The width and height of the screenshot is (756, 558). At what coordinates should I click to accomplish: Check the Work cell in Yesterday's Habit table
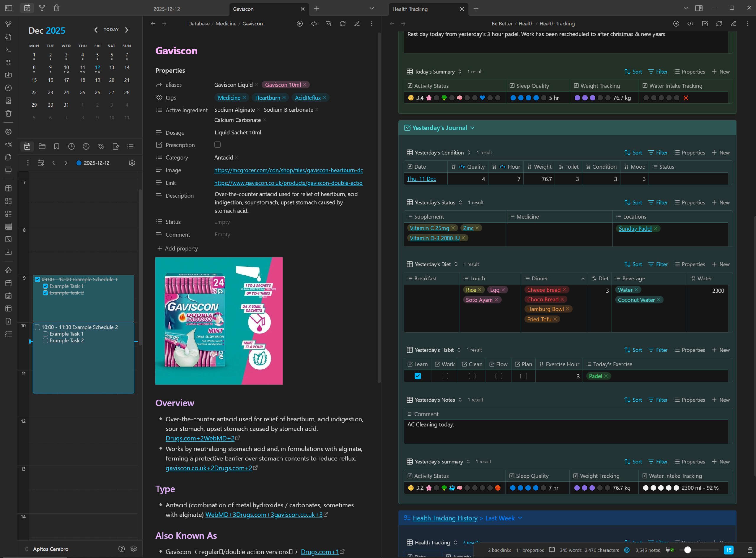(x=445, y=376)
